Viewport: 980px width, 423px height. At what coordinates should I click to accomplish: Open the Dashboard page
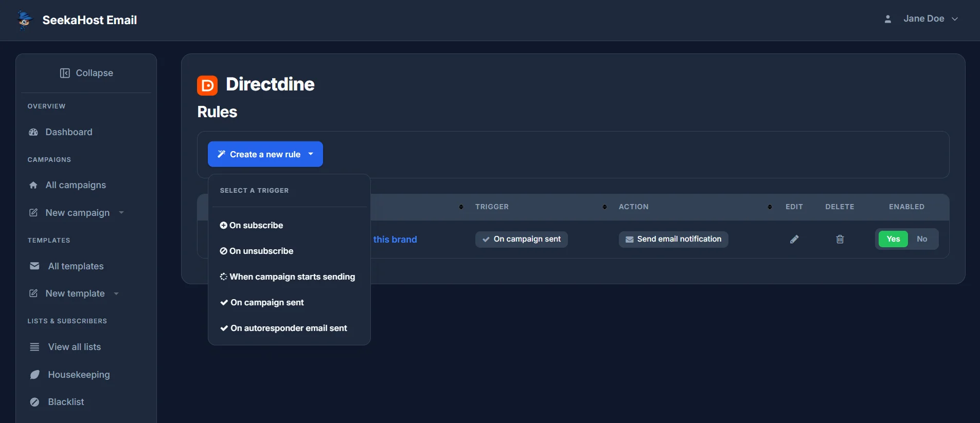[69, 132]
